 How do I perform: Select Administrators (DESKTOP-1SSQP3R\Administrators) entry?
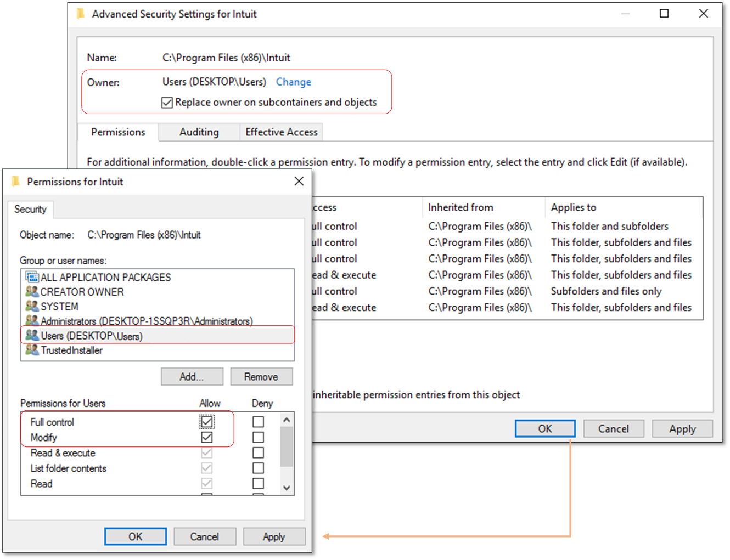click(157, 321)
